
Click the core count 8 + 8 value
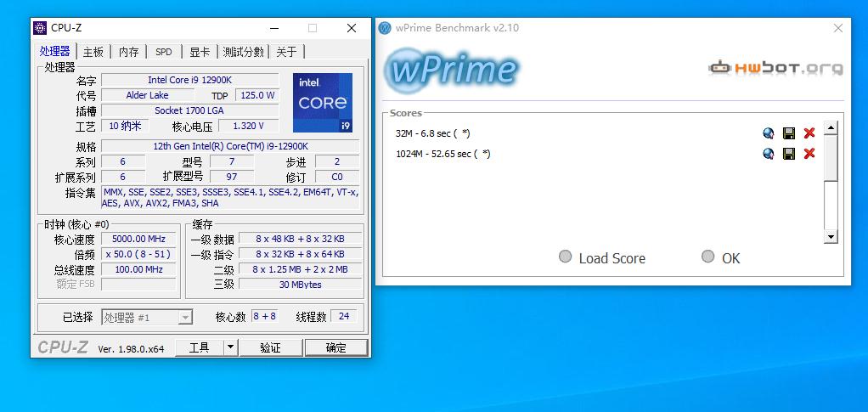[264, 316]
